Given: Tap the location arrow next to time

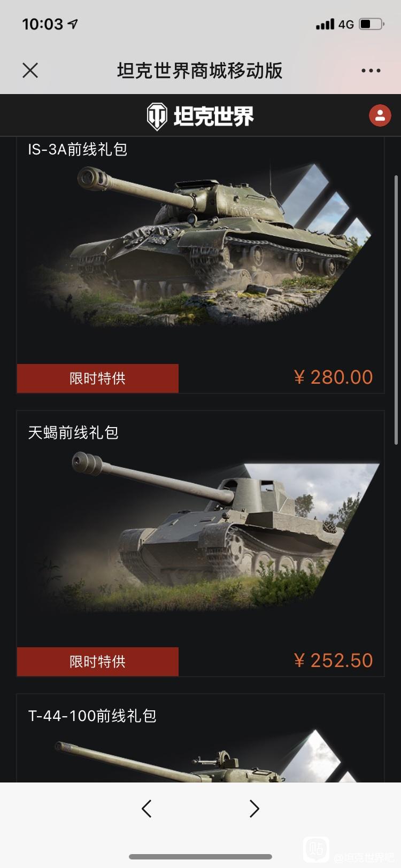Looking at the screenshot, I should click(73, 24).
